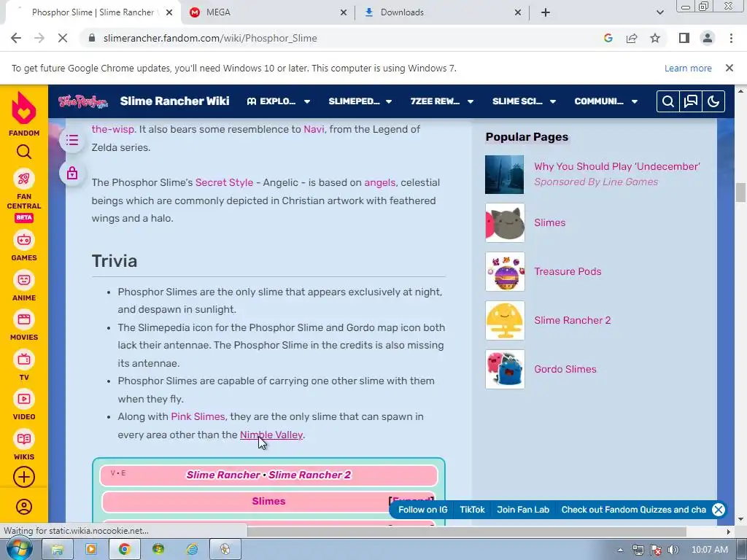Open the wiki discussions icon
Screen dimensions: 747x560
coord(691,101)
